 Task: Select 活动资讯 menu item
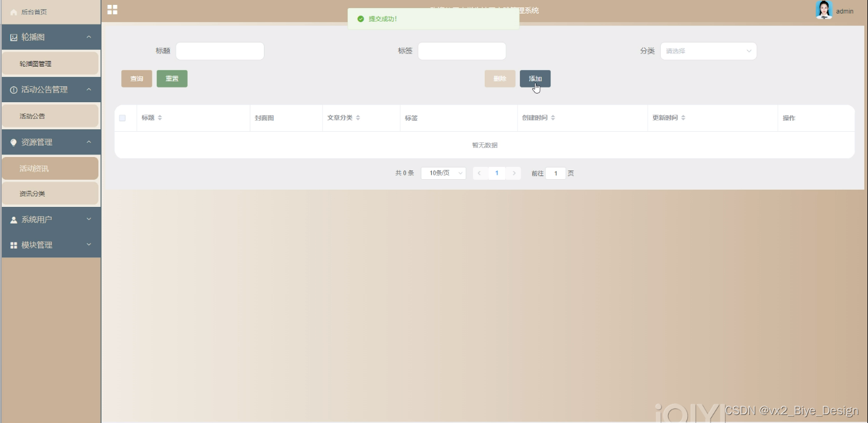50,169
